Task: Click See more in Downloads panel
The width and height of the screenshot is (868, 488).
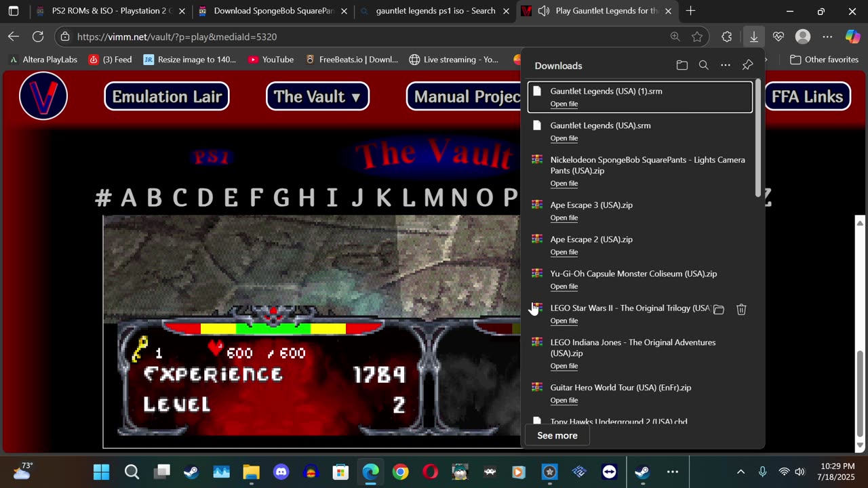Action: [557, 436]
